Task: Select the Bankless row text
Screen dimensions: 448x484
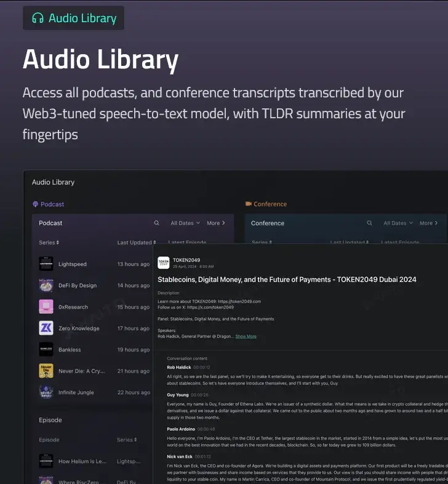Action: [x=70, y=350]
